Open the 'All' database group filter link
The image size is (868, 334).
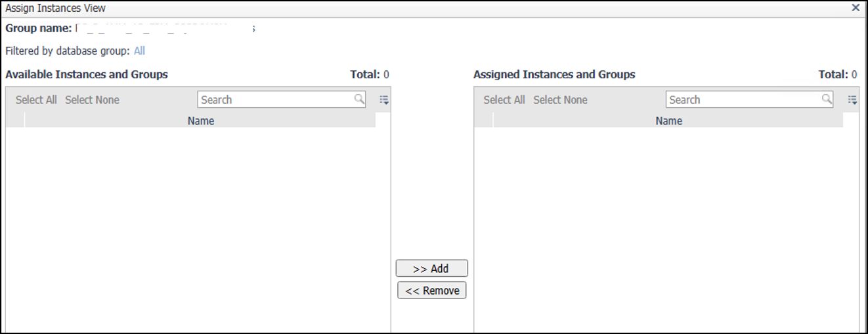[139, 51]
